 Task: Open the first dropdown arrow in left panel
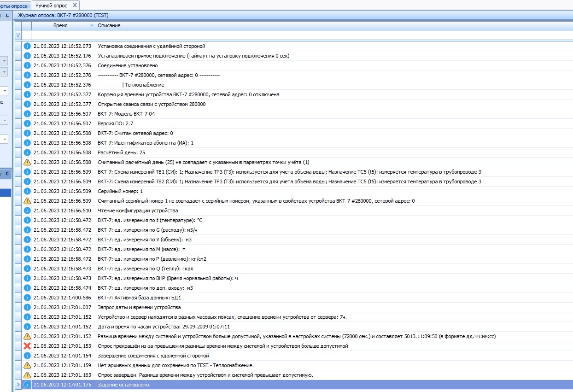point(5,61)
